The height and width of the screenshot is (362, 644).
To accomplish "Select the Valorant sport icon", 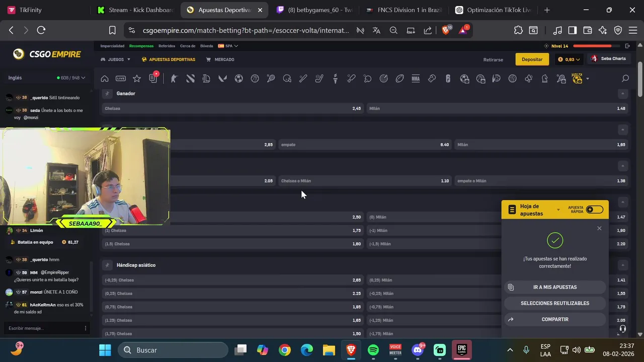I will pos(222,78).
